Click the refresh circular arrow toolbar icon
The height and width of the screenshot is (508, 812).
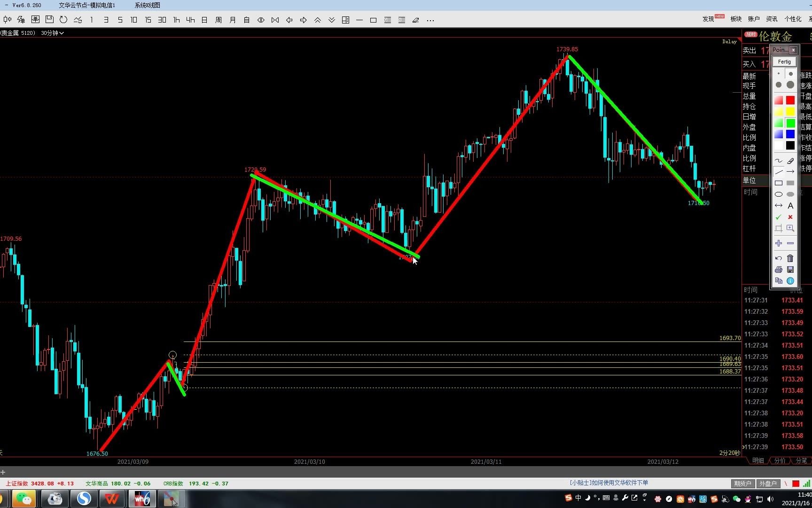point(63,20)
